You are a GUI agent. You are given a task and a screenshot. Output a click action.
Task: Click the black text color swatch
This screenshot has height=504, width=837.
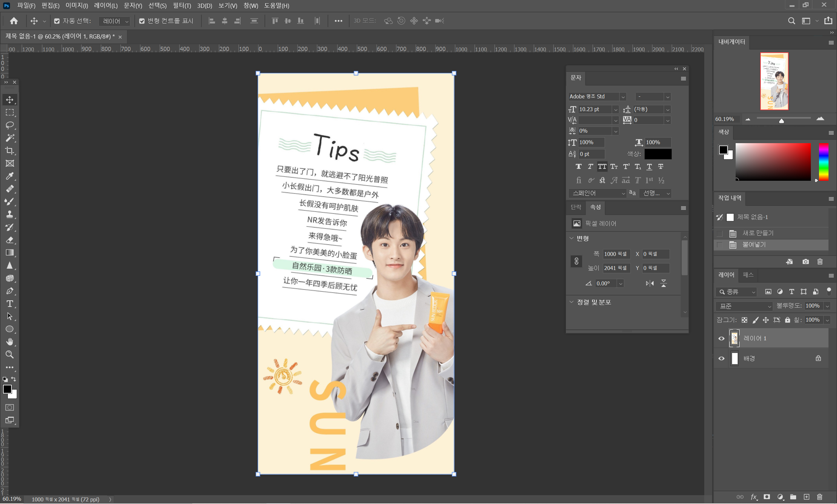tap(658, 154)
